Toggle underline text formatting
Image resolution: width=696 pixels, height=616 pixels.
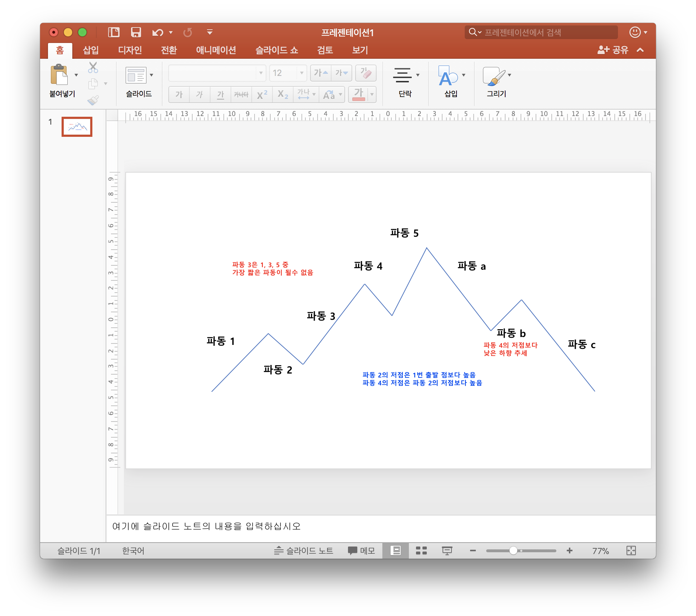point(221,95)
